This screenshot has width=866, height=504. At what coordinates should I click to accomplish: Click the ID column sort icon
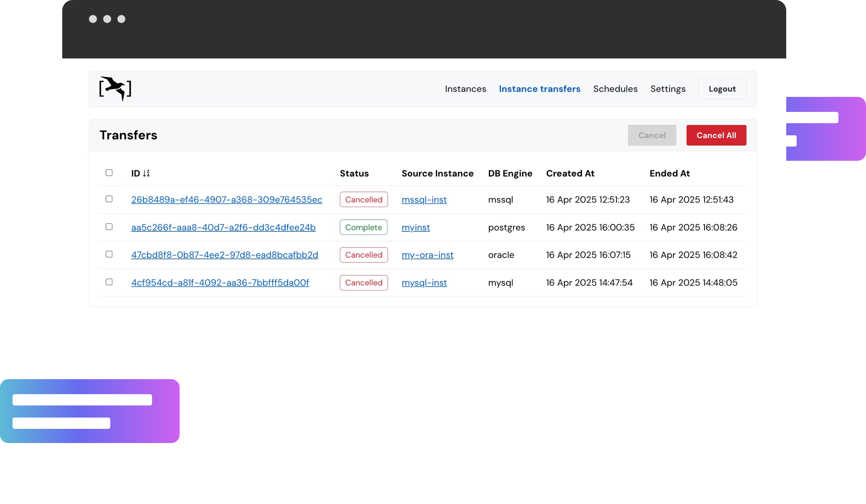146,173
